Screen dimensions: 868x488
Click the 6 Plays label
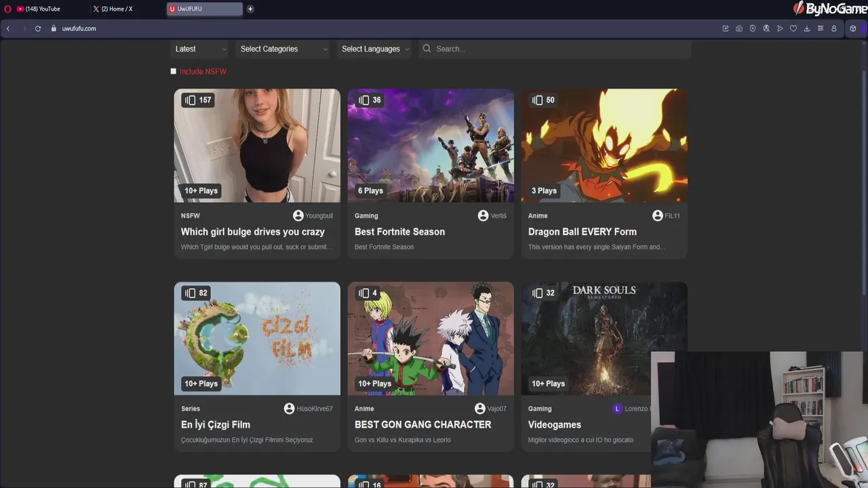(x=370, y=190)
